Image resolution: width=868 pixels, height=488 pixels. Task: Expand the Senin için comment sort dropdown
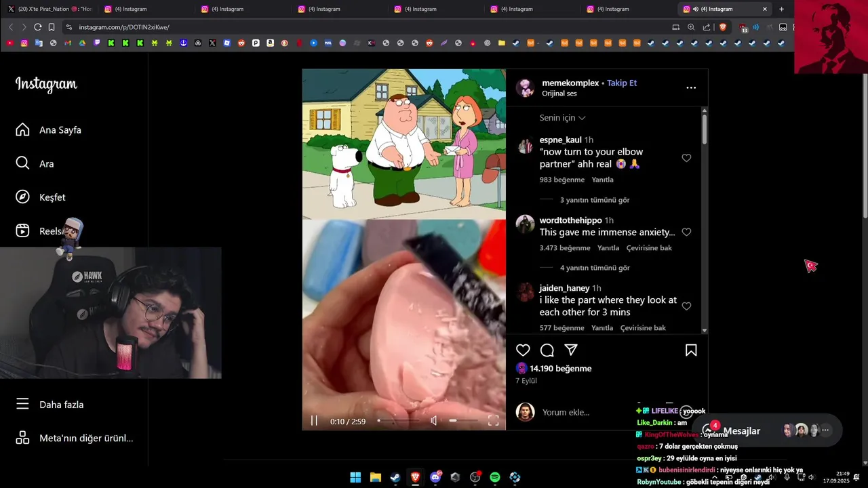tap(562, 117)
